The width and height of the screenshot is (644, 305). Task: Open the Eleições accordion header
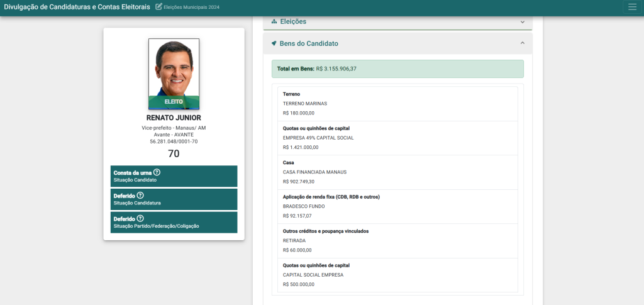click(x=397, y=21)
